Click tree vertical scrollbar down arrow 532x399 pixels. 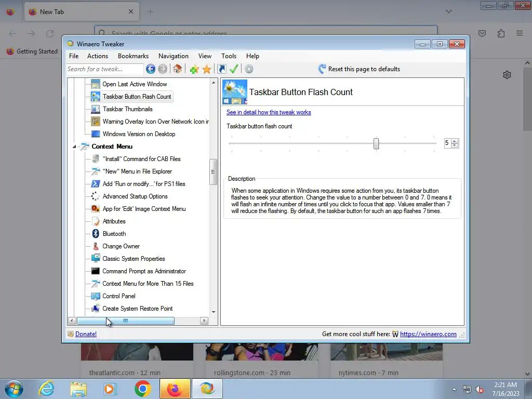[x=214, y=312]
